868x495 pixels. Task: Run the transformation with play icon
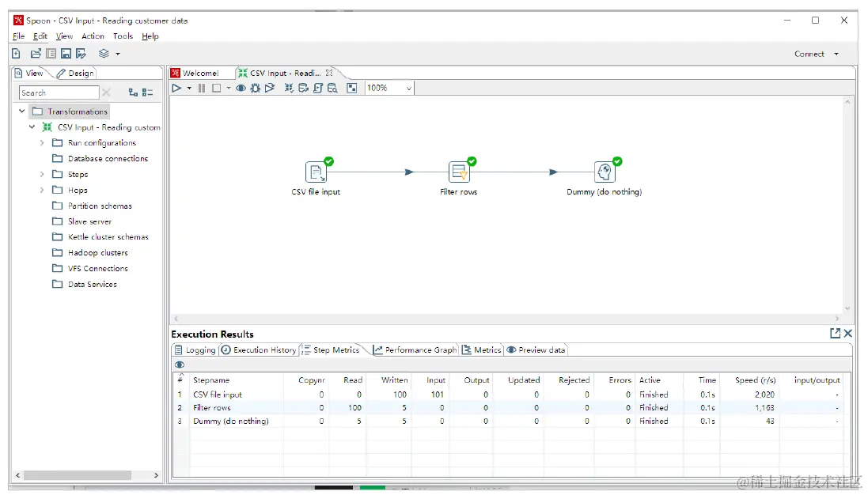click(176, 88)
